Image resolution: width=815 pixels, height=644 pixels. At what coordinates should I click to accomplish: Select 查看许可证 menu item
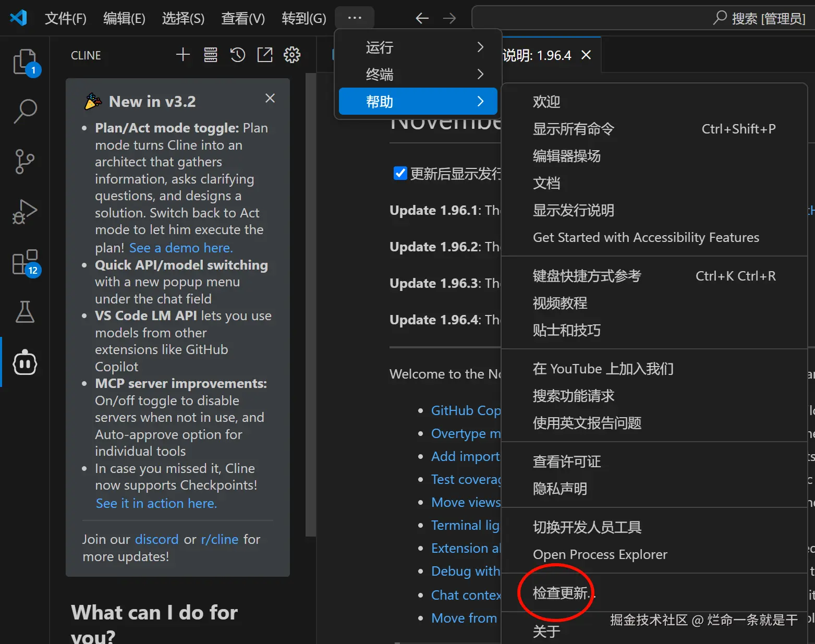(x=654, y=461)
